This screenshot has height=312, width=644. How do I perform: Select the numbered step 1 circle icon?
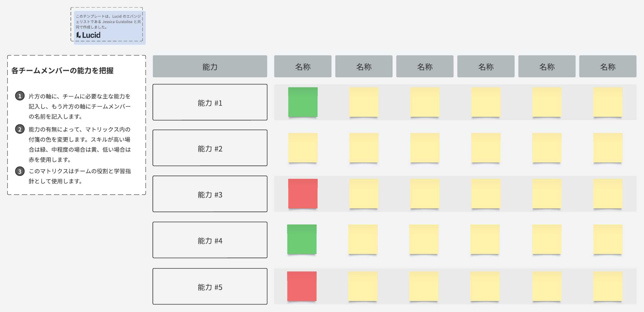click(20, 96)
